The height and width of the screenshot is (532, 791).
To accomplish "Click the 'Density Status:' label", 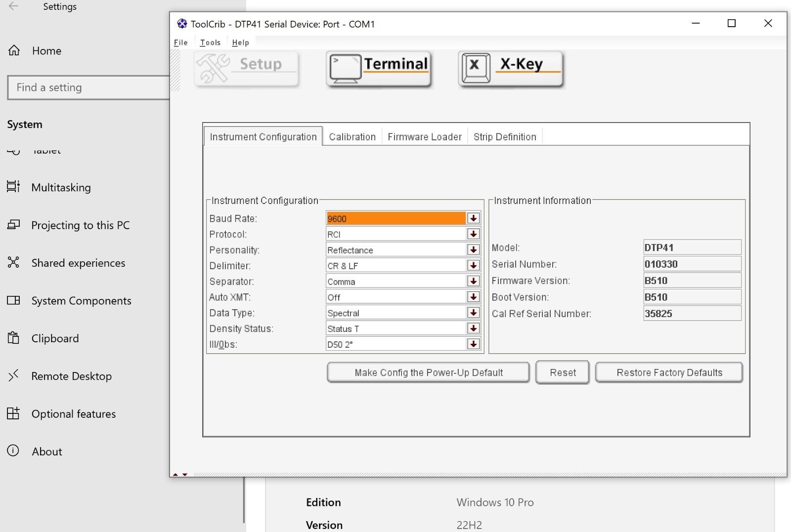I will [241, 328].
